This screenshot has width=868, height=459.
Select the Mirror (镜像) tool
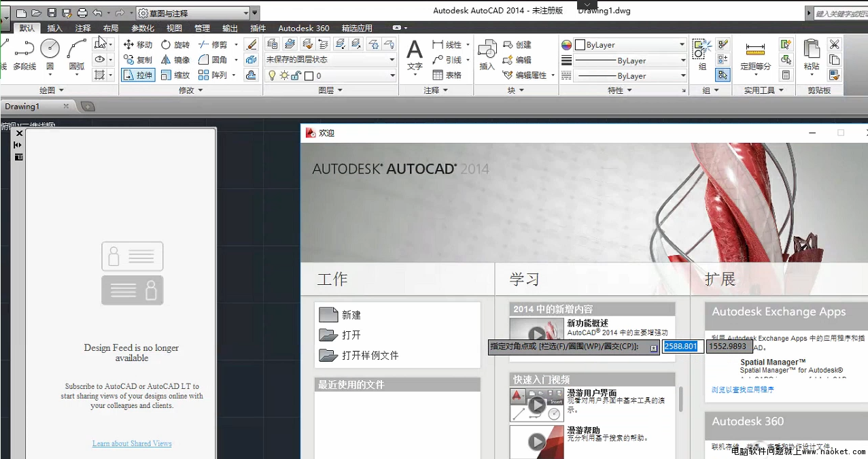tap(175, 60)
